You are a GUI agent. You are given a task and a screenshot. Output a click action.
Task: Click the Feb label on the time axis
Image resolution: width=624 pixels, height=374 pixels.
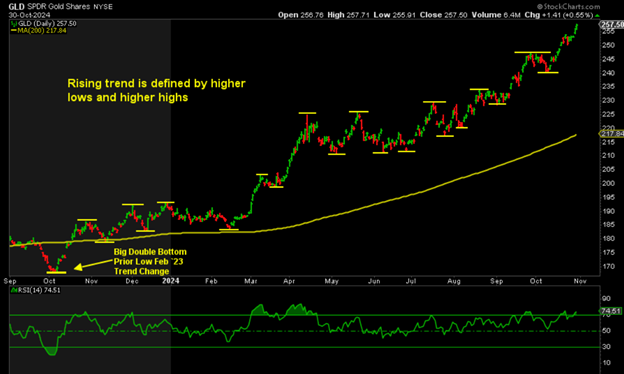(211, 281)
